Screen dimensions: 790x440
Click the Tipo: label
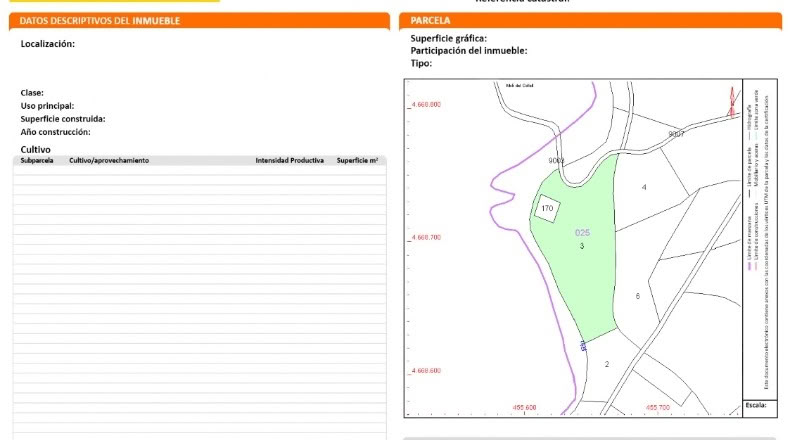[x=421, y=64]
